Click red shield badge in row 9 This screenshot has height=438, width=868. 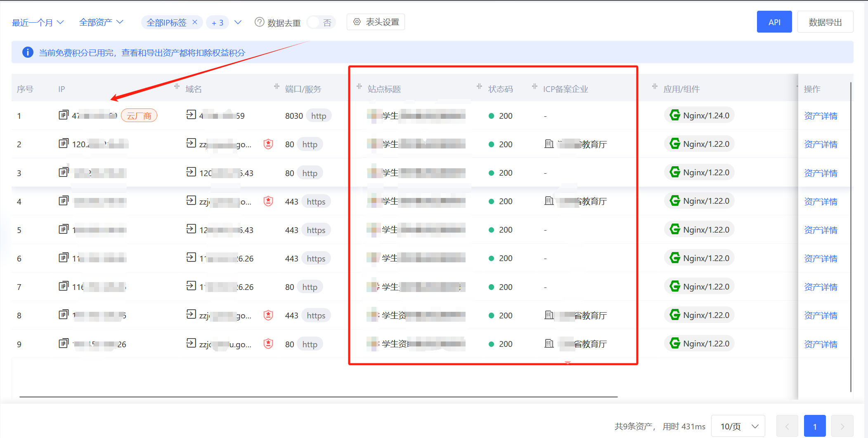click(x=268, y=344)
